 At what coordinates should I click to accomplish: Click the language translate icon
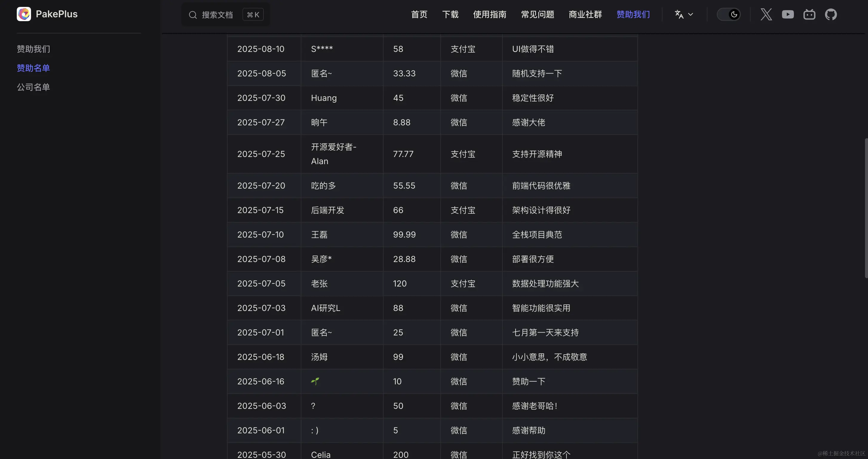click(x=679, y=15)
